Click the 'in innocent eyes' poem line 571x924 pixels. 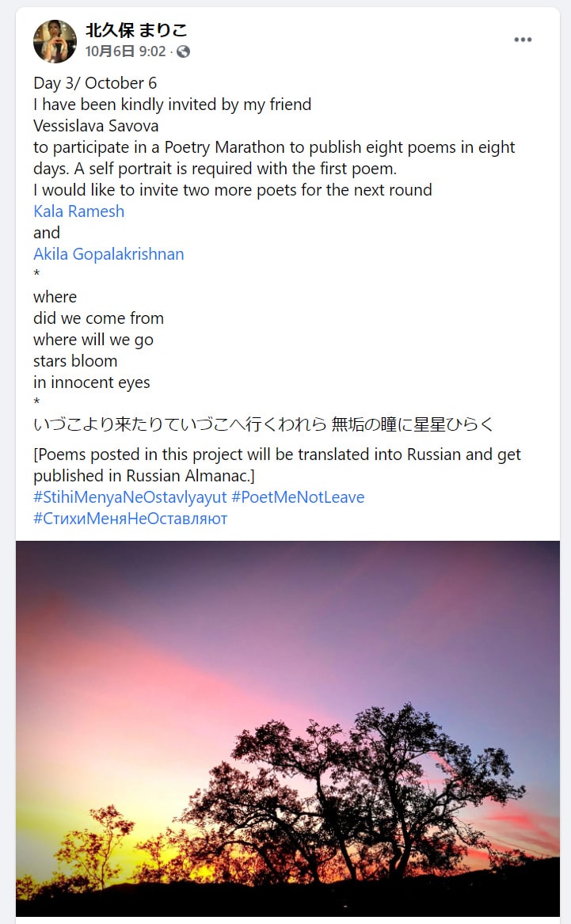(92, 382)
